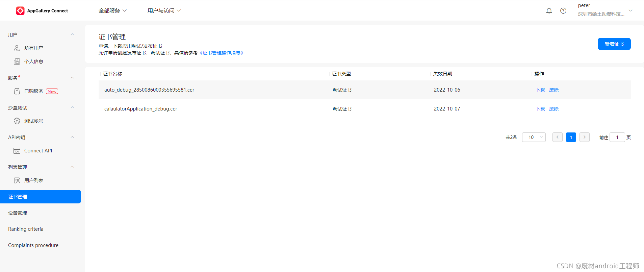644x272 pixels.
Task: Click the 前往 page number input field
Action: tap(617, 137)
